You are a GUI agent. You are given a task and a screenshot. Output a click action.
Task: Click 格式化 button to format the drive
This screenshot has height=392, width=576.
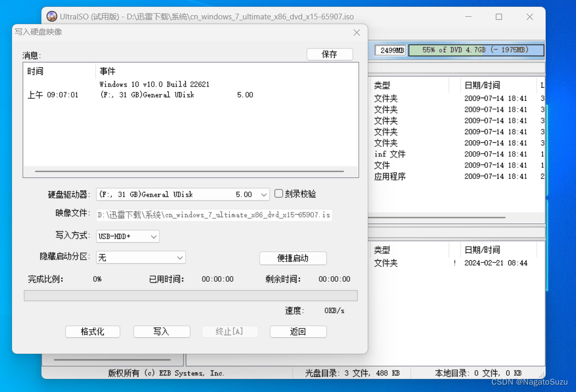(92, 332)
